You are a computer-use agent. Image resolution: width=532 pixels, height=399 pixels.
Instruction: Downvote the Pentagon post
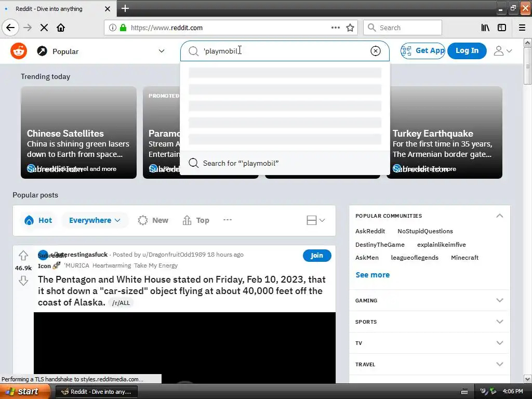point(23,281)
